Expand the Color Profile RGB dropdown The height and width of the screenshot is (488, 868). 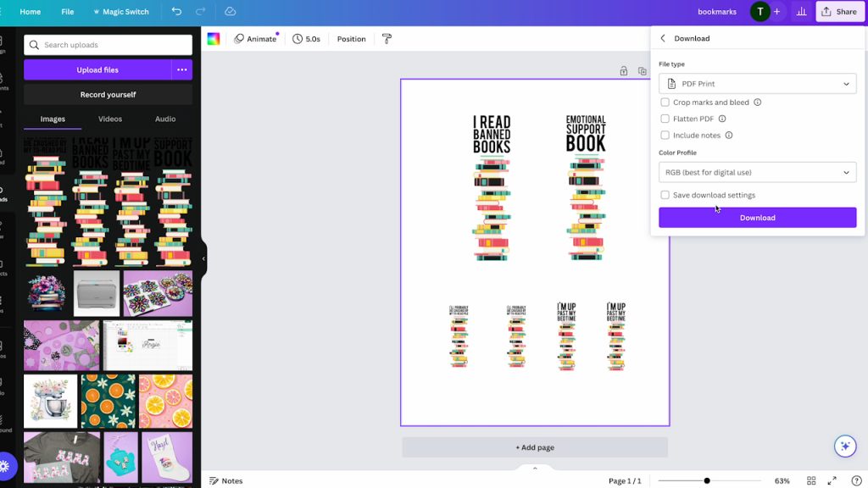(757, 172)
